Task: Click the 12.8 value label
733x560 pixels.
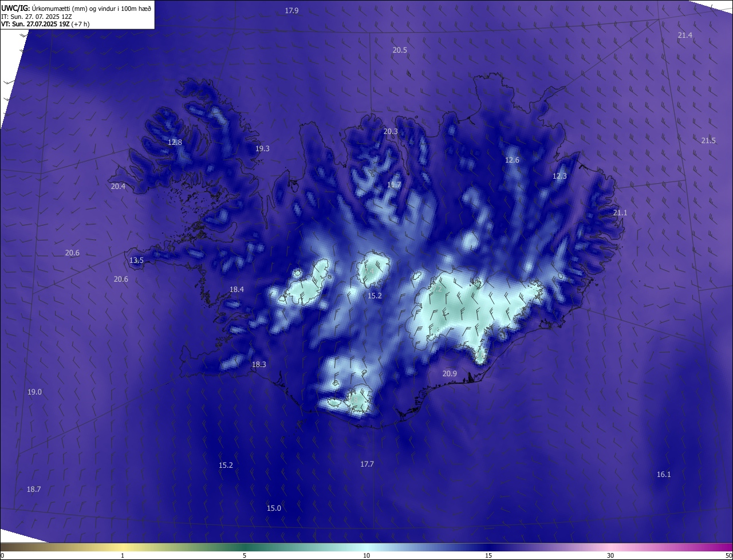Action: point(175,143)
